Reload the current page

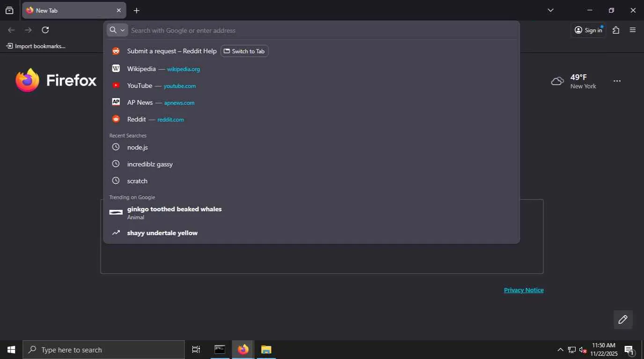tap(45, 30)
